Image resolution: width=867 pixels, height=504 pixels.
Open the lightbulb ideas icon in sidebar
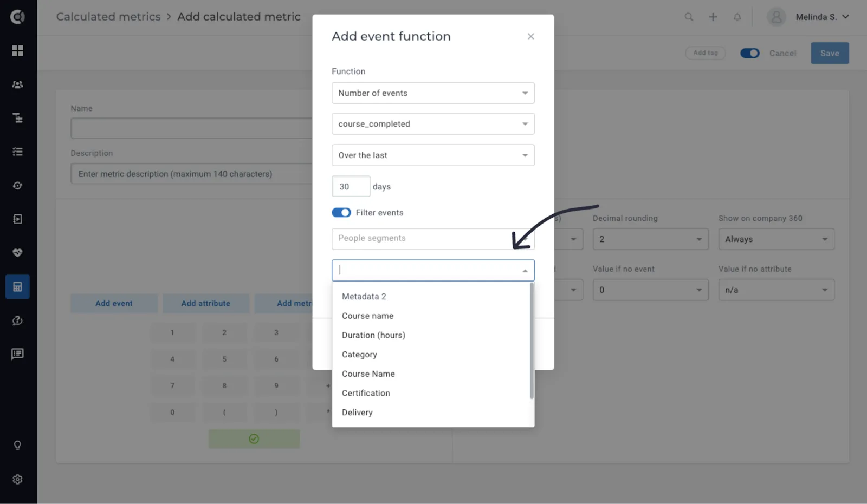pos(17,446)
